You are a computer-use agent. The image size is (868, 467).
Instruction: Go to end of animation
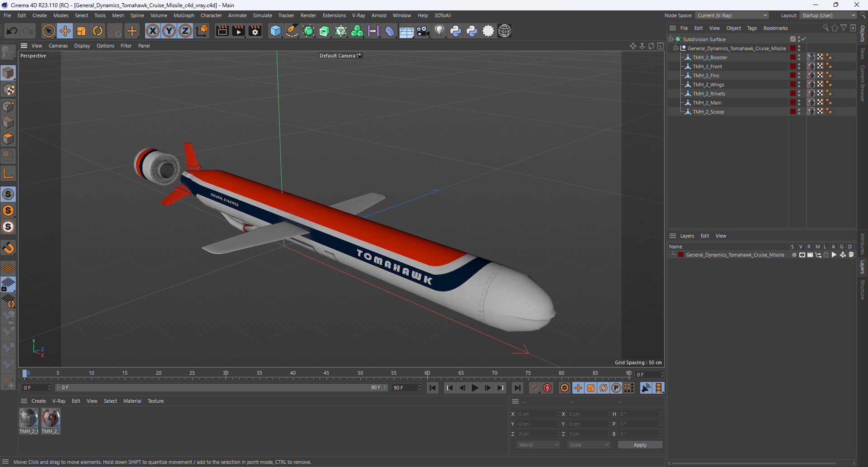(517, 388)
